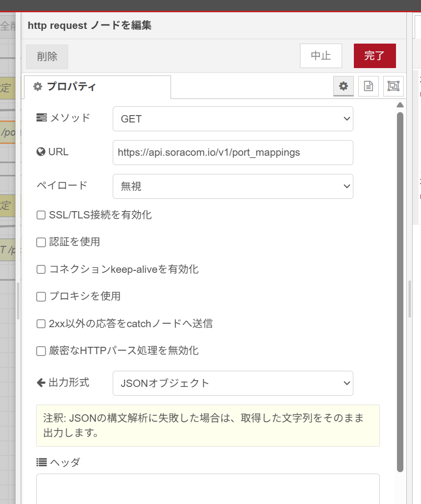Enable the プロキシを使用 checkbox

click(x=41, y=296)
